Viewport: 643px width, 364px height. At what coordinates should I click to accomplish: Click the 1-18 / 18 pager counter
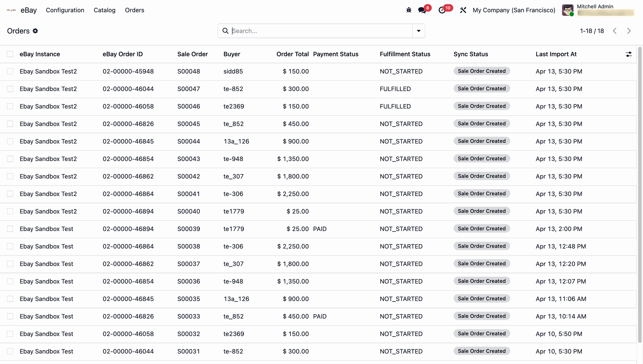point(592,31)
